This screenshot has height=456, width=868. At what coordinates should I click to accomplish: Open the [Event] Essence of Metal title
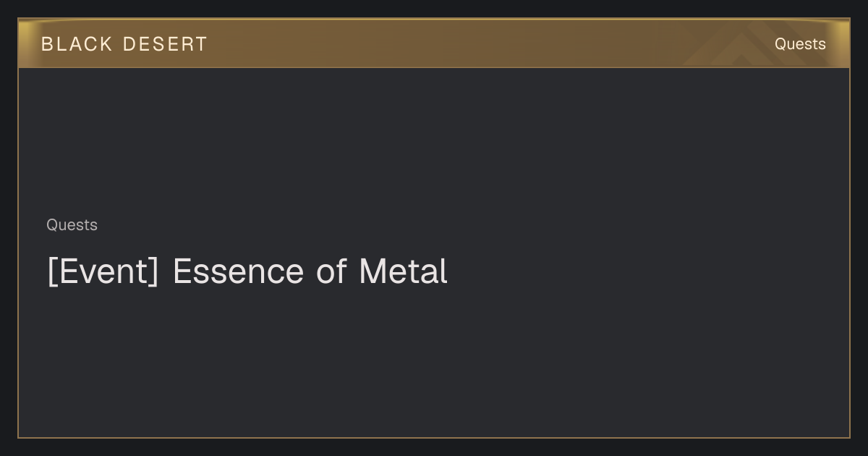coord(247,272)
